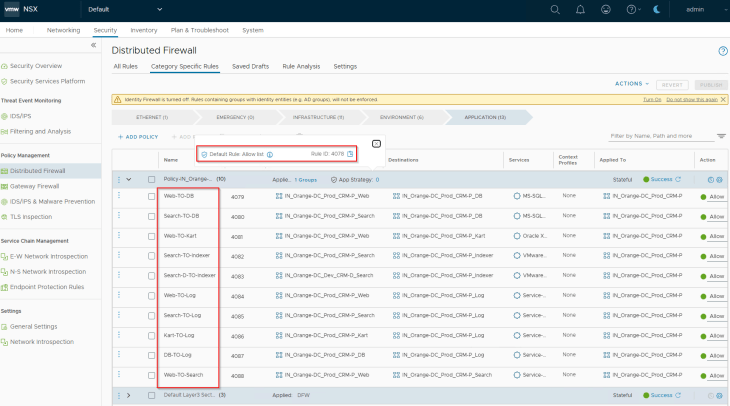Click the filter lines icon beside search
Viewport: 730px width, 406px height.
(722, 135)
